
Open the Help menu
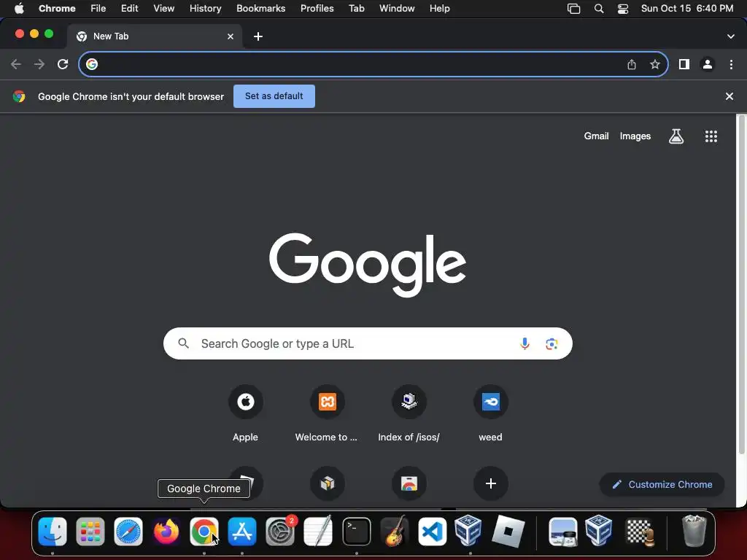(439, 9)
